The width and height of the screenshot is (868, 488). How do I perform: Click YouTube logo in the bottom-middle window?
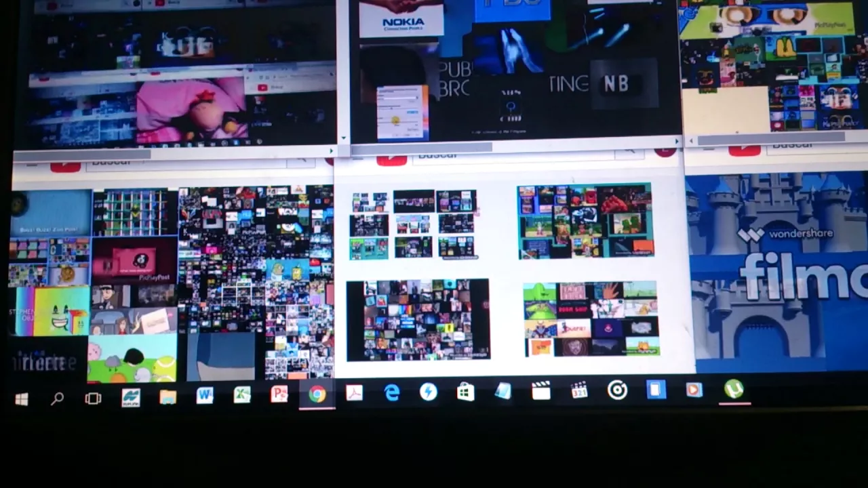tap(391, 160)
